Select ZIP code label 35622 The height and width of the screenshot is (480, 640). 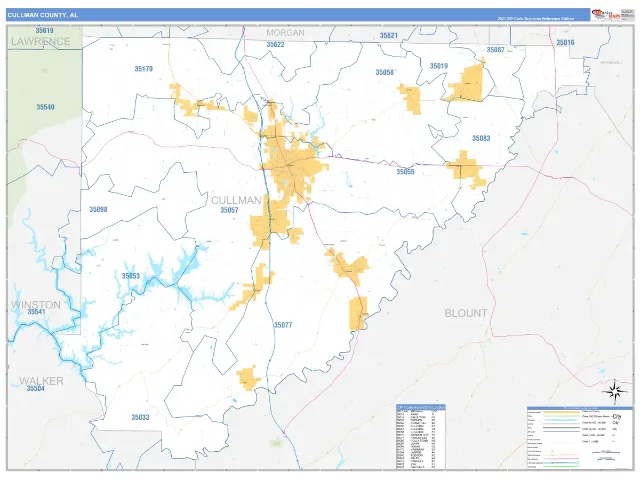[275, 44]
